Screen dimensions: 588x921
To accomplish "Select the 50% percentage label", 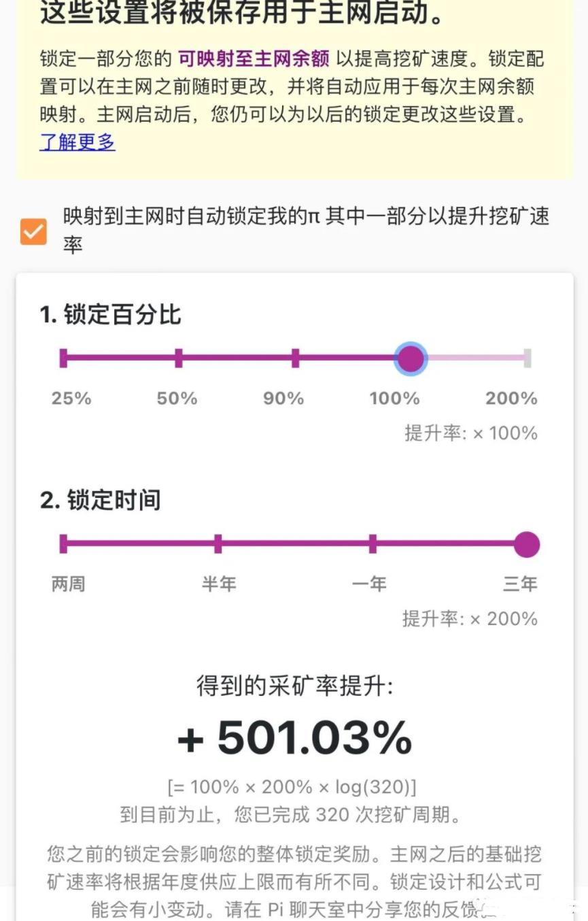I will click(x=177, y=399).
